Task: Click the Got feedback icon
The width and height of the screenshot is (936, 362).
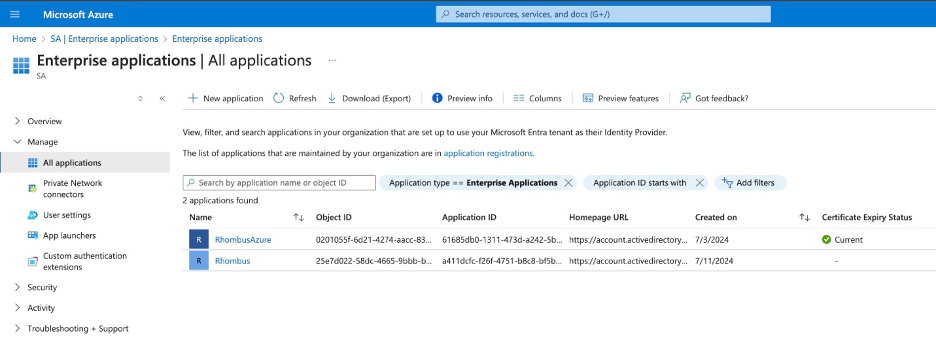Action: point(685,99)
